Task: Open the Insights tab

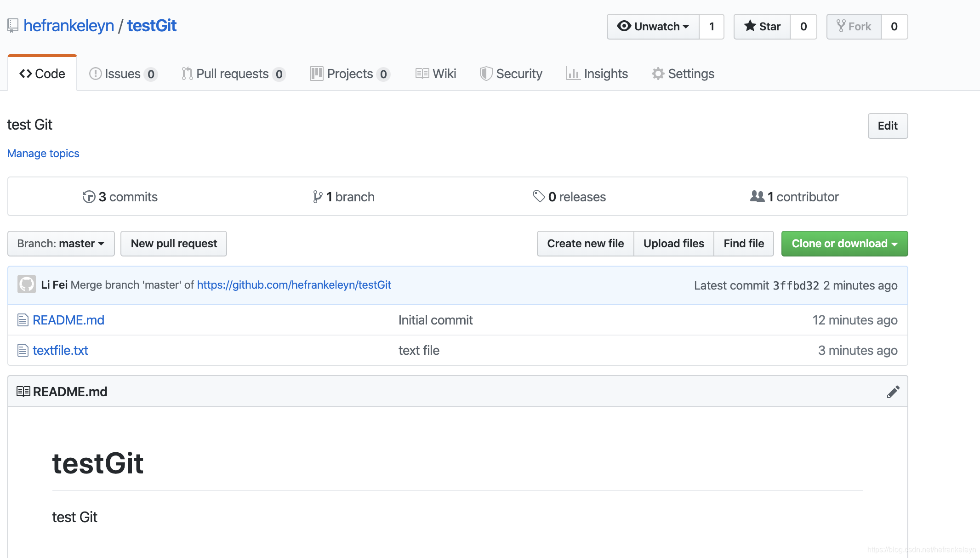Action: 597,74
